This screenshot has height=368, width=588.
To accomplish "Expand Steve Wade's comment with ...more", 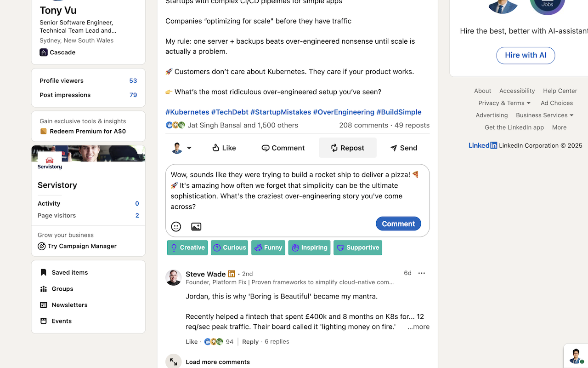I will point(418,327).
